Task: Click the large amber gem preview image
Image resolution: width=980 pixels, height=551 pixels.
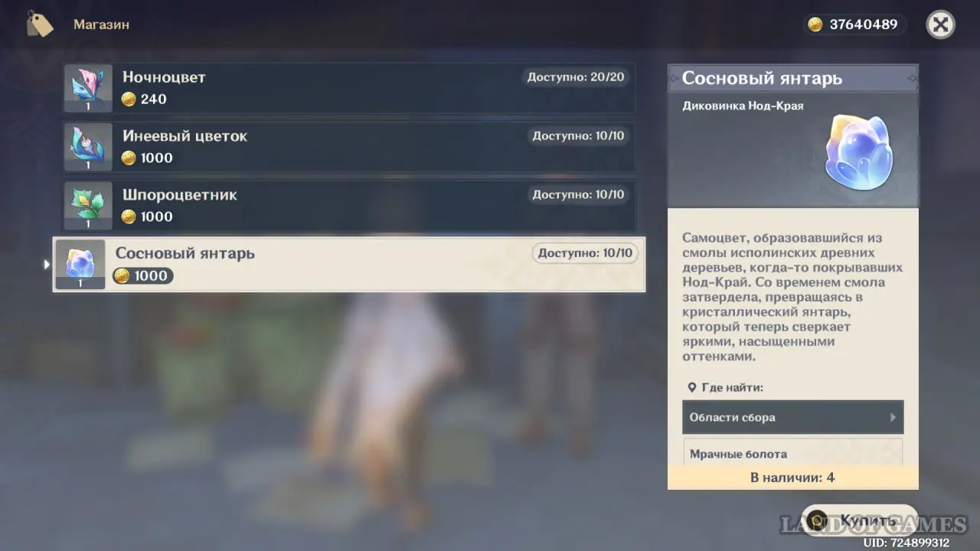Action: [x=858, y=152]
